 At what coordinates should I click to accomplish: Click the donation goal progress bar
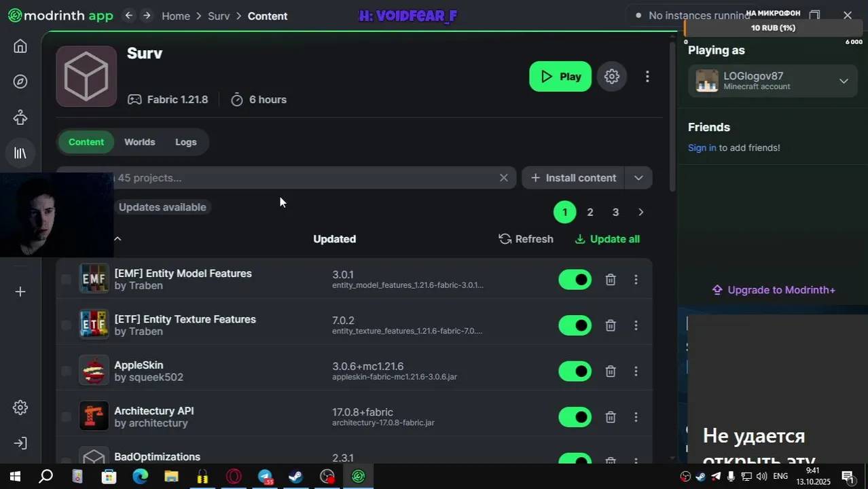coord(774,28)
